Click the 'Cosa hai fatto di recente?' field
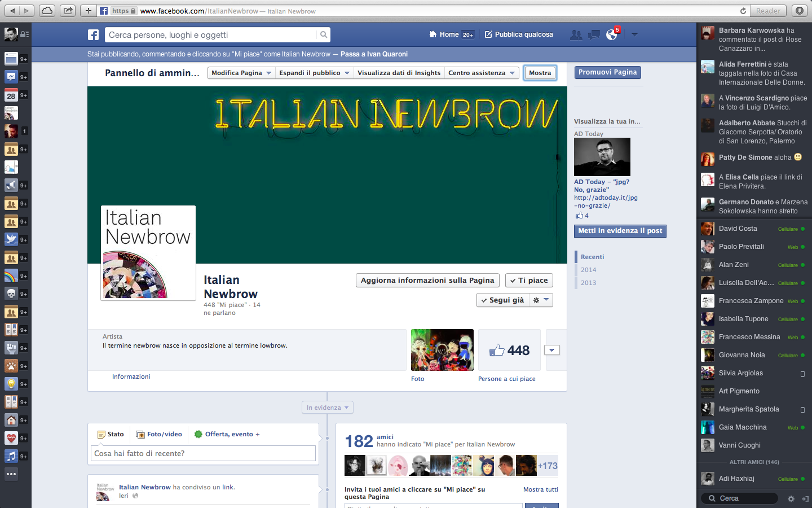The image size is (812, 508). point(203,453)
